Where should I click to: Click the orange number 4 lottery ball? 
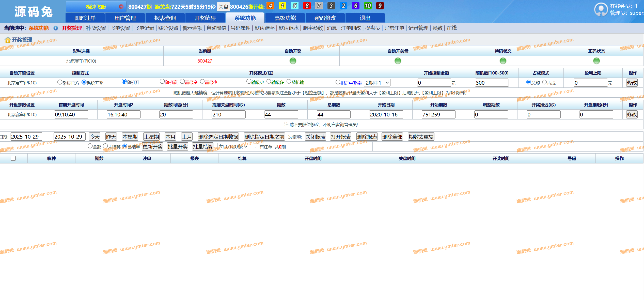270,6
